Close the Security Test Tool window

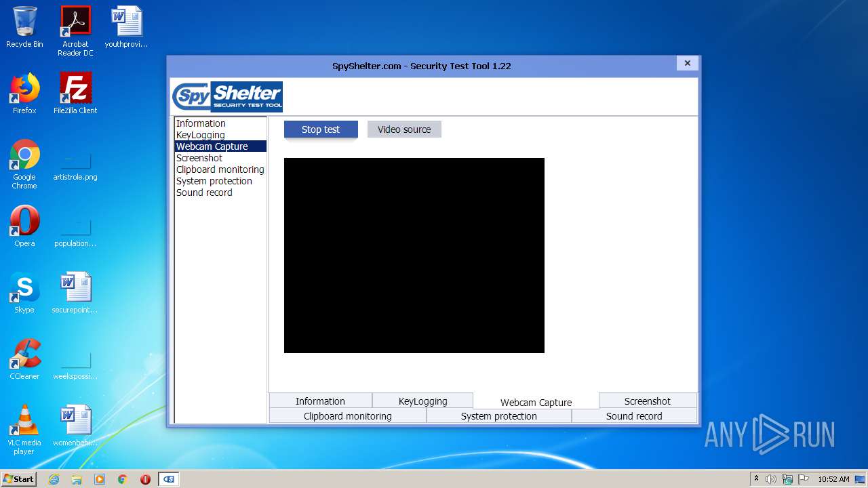pyautogui.click(x=687, y=63)
